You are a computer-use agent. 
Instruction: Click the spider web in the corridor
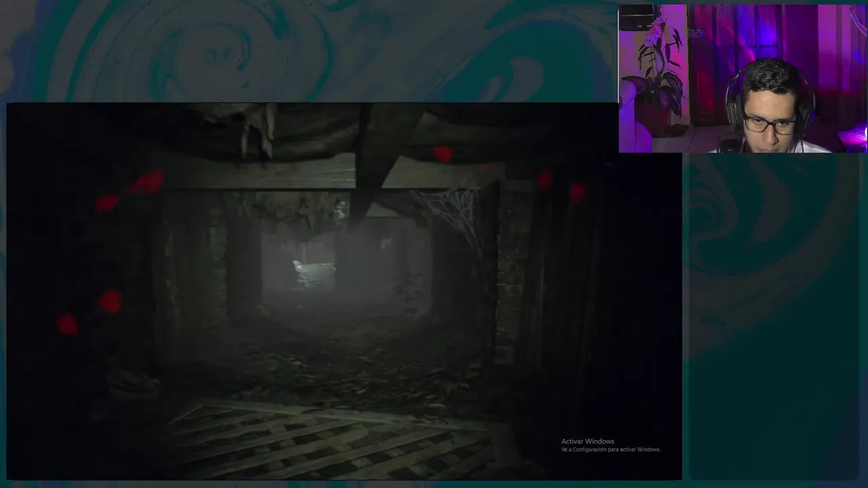[452, 216]
